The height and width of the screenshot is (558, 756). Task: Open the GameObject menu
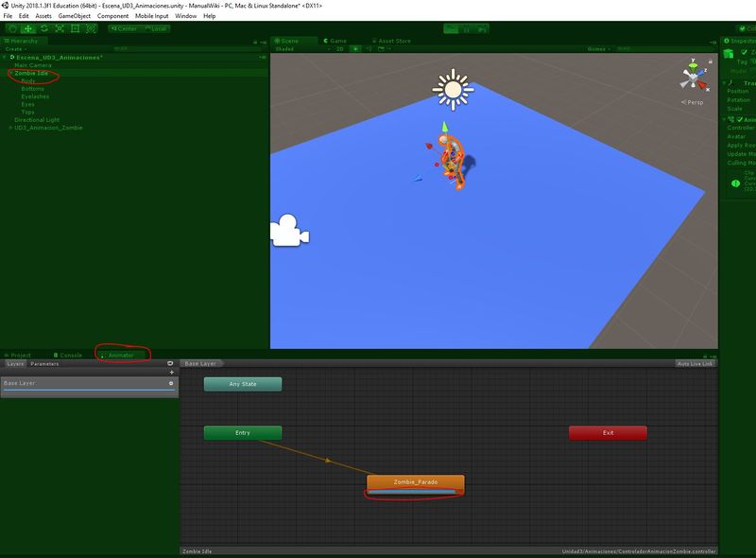75,16
